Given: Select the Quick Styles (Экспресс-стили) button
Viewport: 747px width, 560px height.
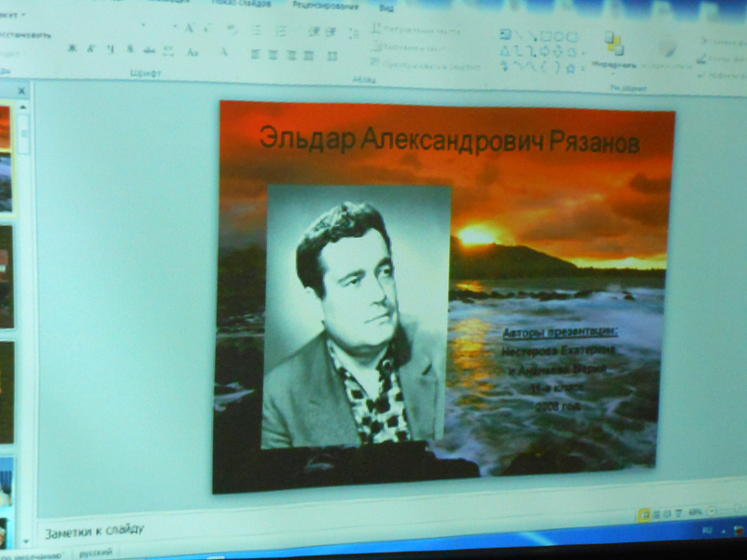Looking at the screenshot, I should pyautogui.click(x=667, y=49).
